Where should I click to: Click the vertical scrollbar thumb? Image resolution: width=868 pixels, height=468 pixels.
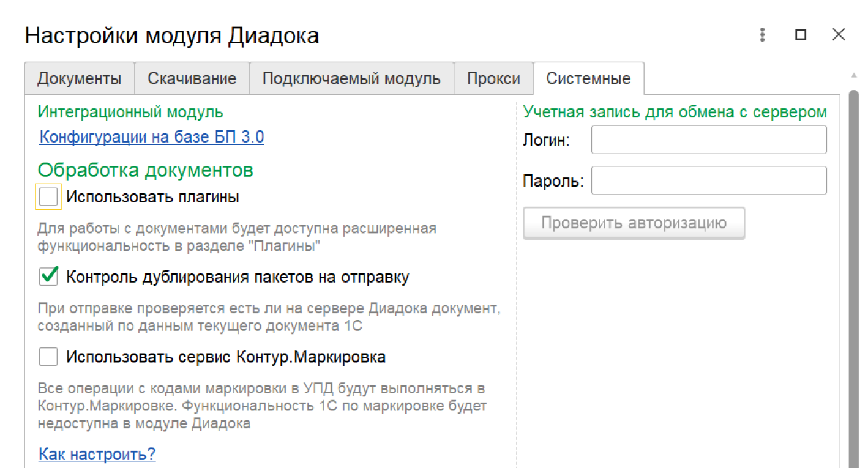tap(853, 278)
